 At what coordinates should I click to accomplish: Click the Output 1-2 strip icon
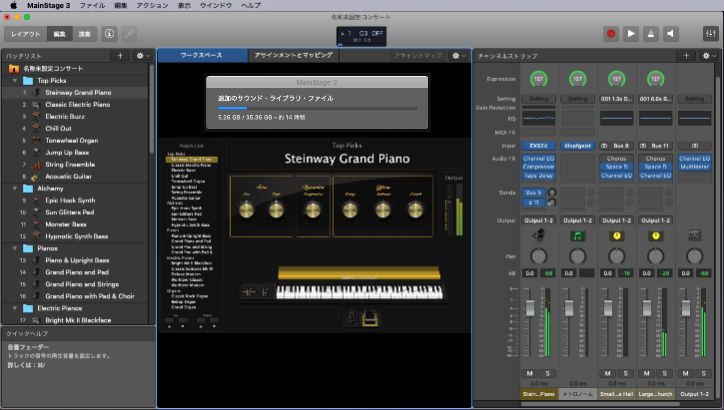click(694, 235)
